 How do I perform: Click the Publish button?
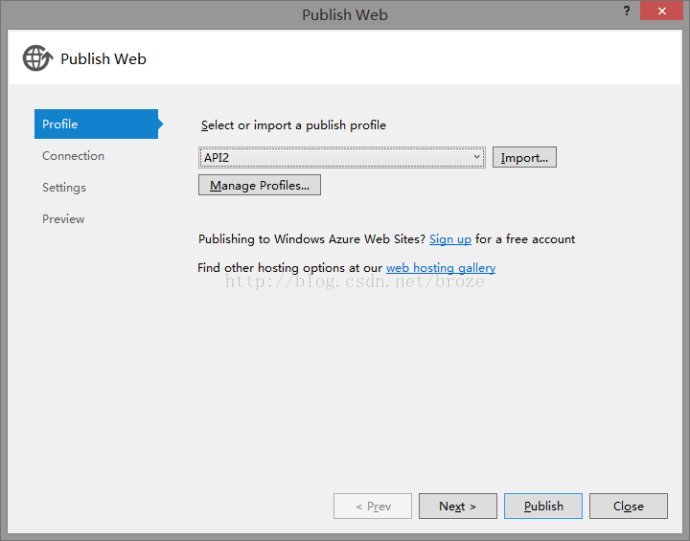[x=543, y=506]
